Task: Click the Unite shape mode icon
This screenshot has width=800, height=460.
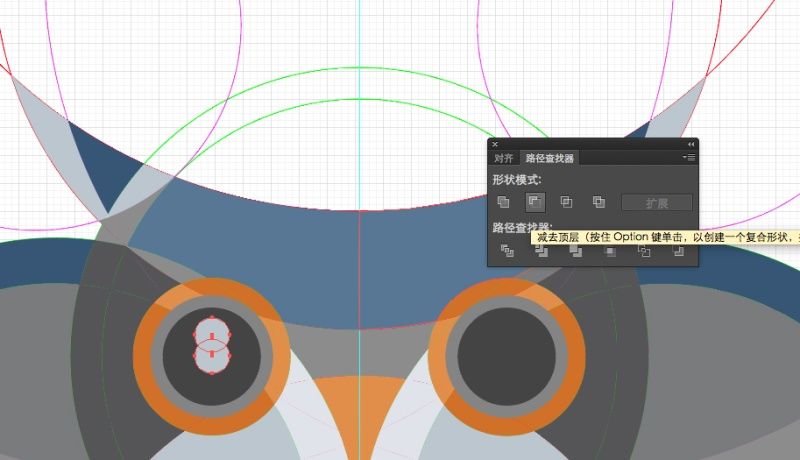Action: tap(503, 202)
